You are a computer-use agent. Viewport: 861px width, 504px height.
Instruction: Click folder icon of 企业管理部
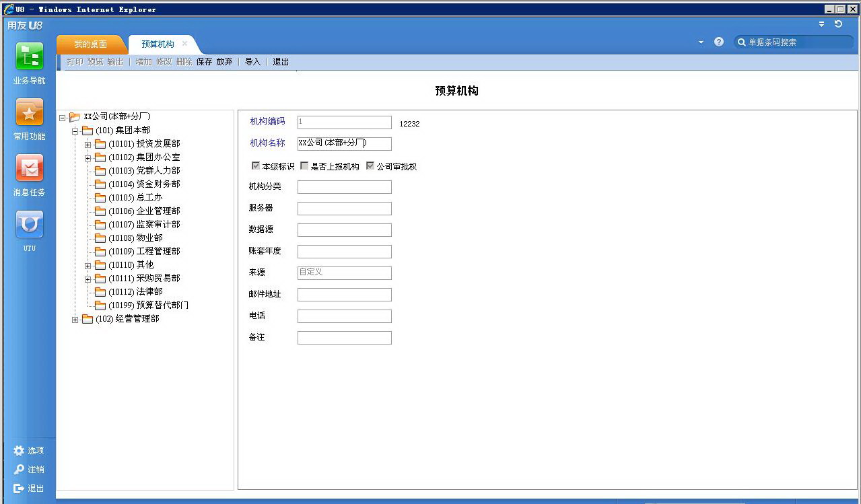(100, 211)
